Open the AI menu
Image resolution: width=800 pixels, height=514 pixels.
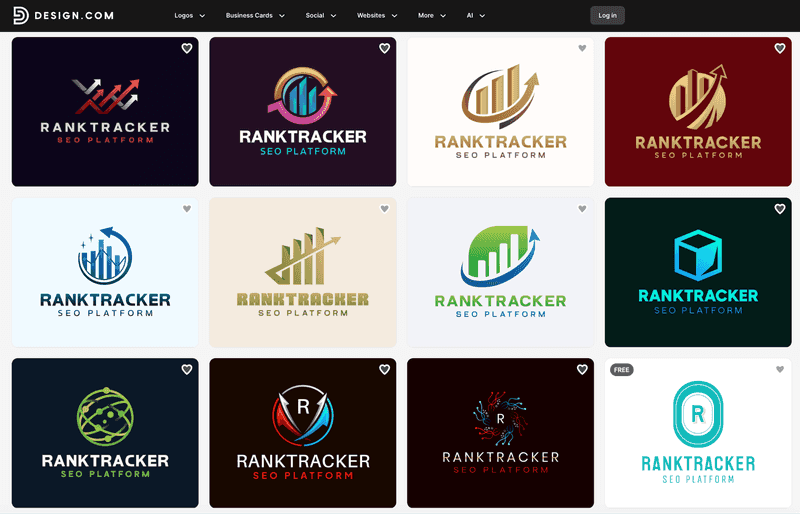pyautogui.click(x=476, y=16)
